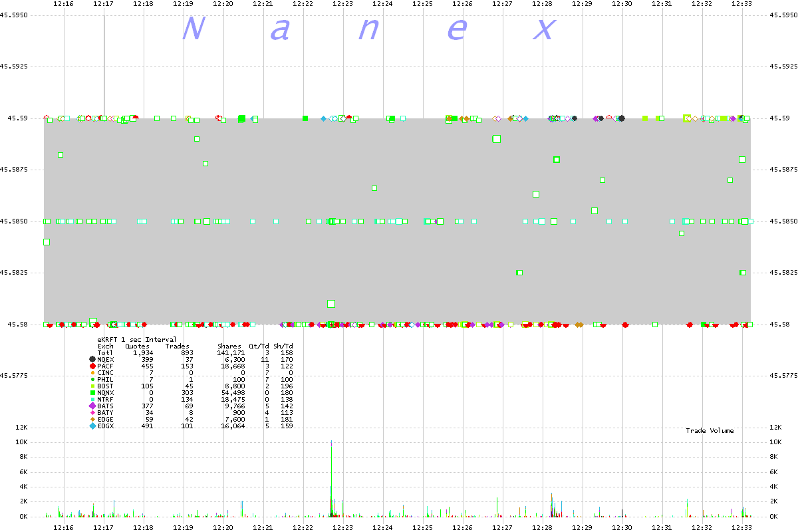Click the EDGE exchange name
Screen dimensions: 798x532
click(105, 420)
